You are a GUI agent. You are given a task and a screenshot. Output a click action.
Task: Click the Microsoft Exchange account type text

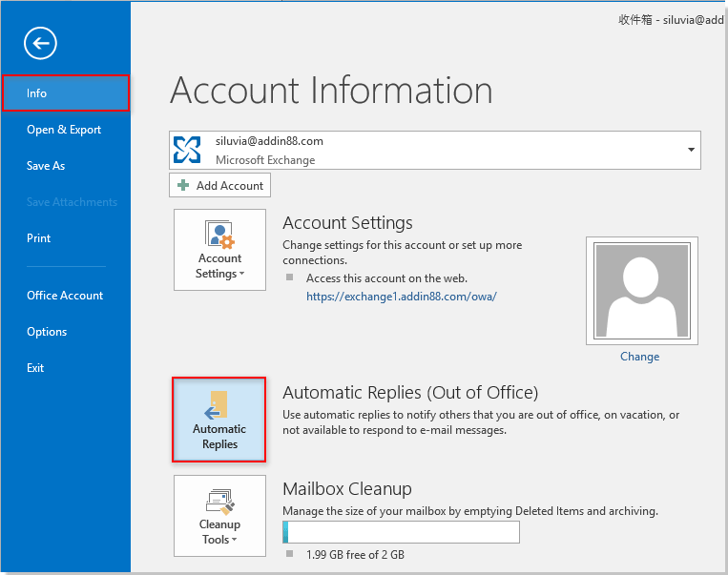pyautogui.click(x=265, y=160)
